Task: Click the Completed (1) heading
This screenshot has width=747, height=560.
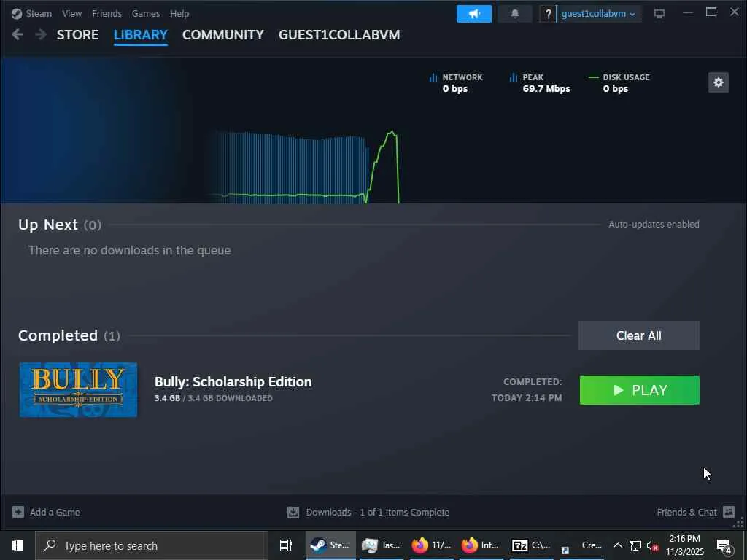Action: pos(69,335)
